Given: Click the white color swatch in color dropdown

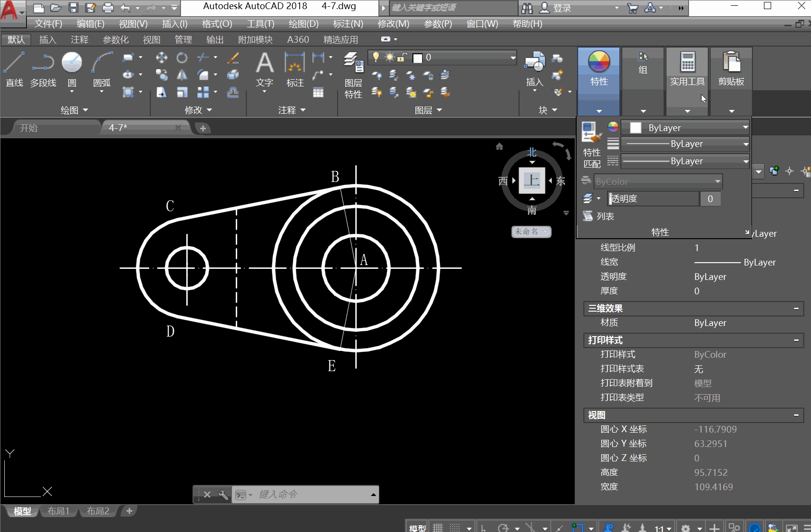Looking at the screenshot, I should (x=636, y=128).
